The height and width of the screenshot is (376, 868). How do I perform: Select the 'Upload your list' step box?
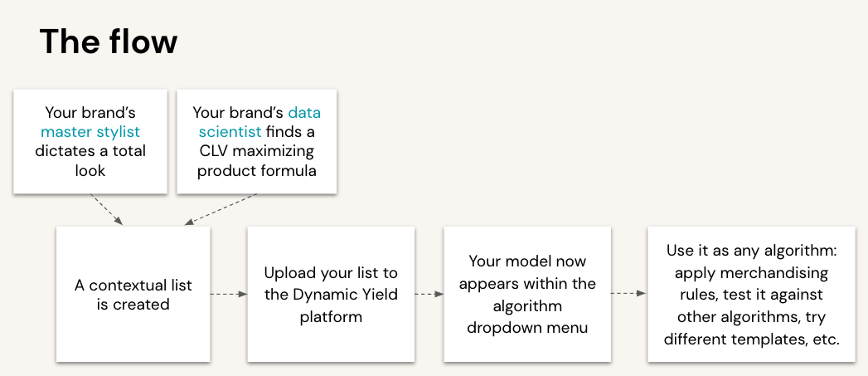pos(331,294)
